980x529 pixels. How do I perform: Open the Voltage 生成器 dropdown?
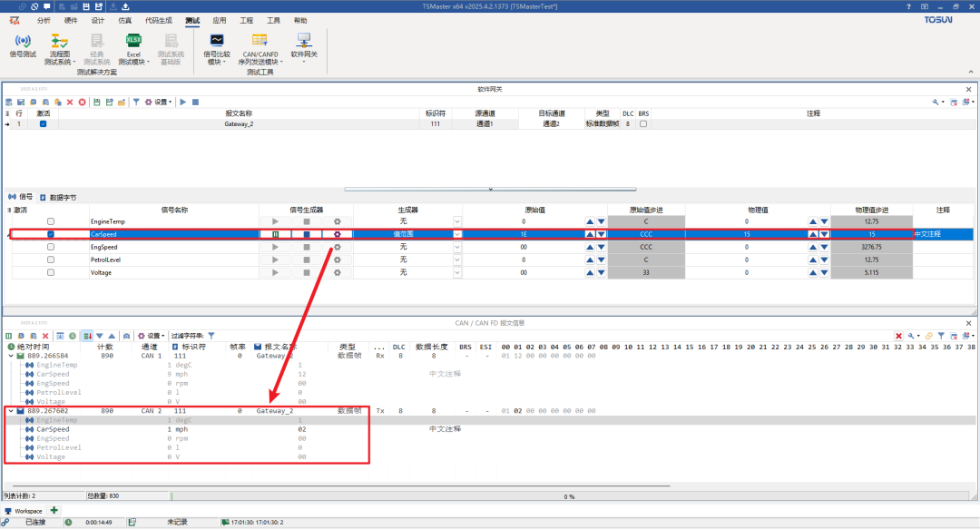(x=456, y=272)
